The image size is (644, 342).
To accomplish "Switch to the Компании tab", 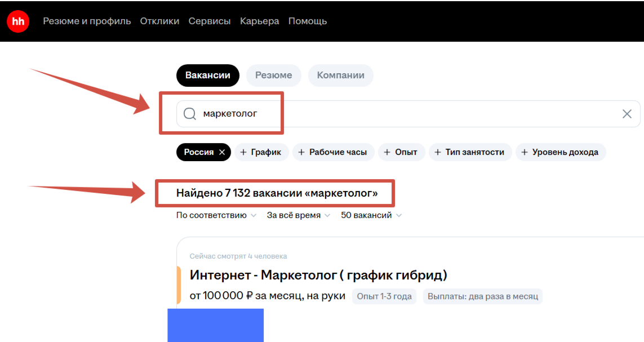I will 340,75.
